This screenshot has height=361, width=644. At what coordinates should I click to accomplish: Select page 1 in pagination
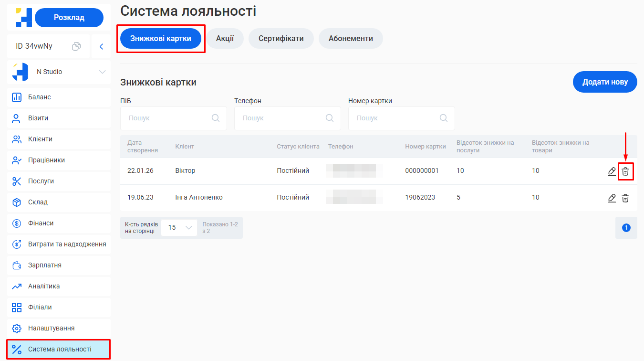pos(626,228)
